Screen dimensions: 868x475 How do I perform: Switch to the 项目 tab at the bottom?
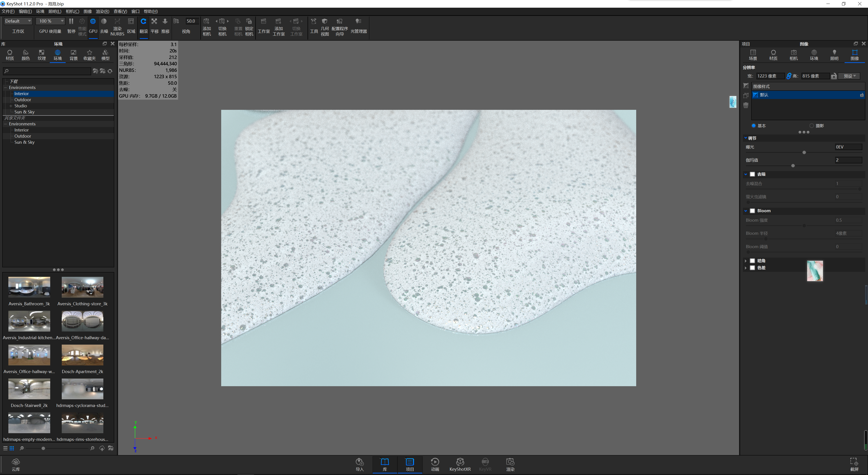[x=410, y=465]
